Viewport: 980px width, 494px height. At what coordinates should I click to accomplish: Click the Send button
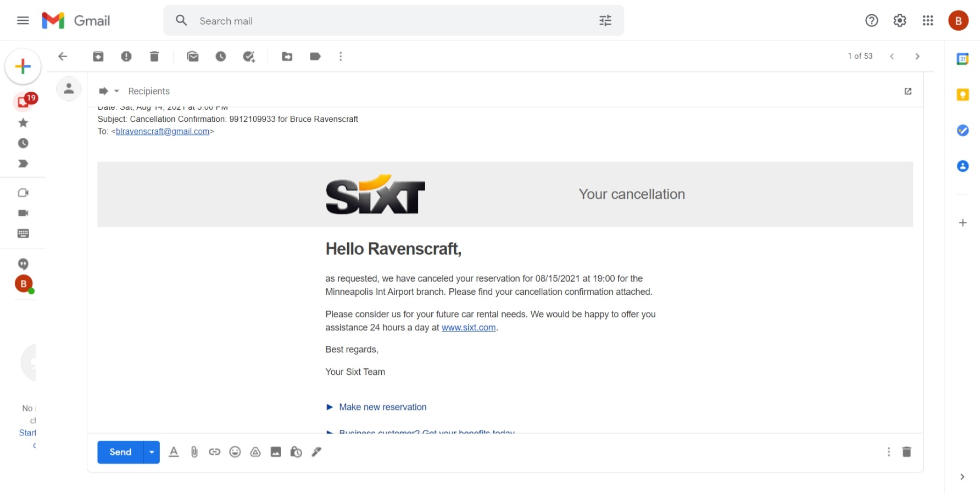click(x=120, y=452)
